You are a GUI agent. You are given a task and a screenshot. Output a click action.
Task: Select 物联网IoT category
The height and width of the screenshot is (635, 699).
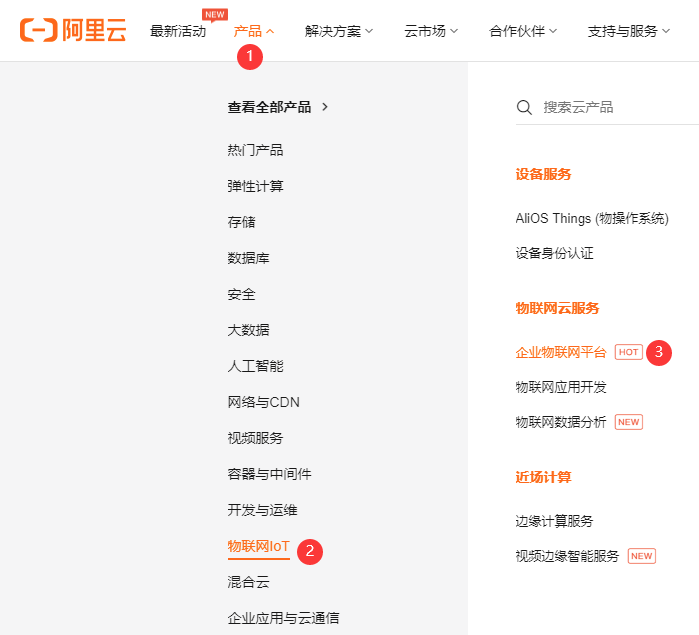tap(259, 546)
